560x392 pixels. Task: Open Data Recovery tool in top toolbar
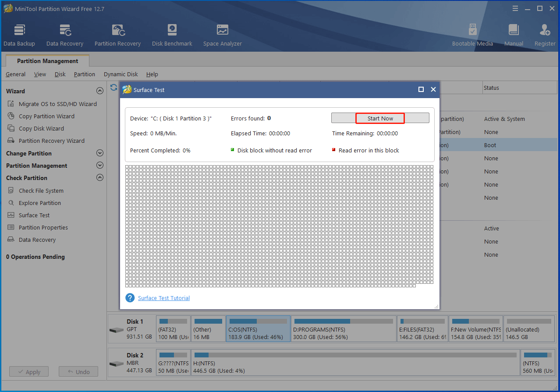tap(65, 35)
